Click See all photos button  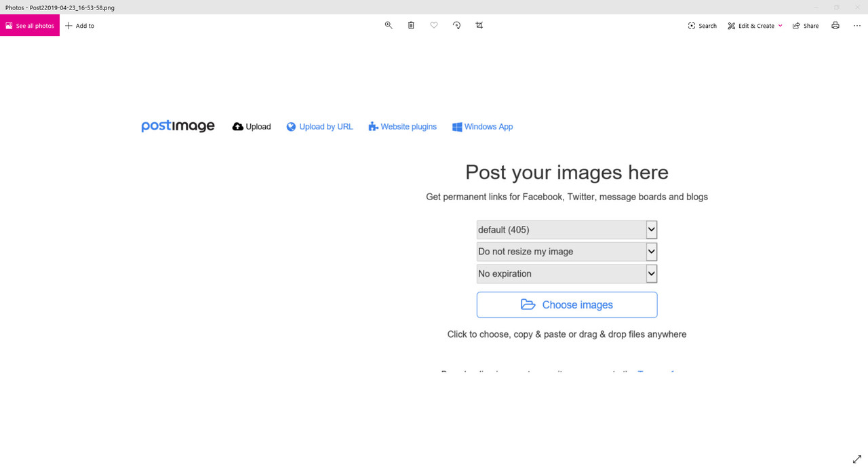[x=30, y=26]
